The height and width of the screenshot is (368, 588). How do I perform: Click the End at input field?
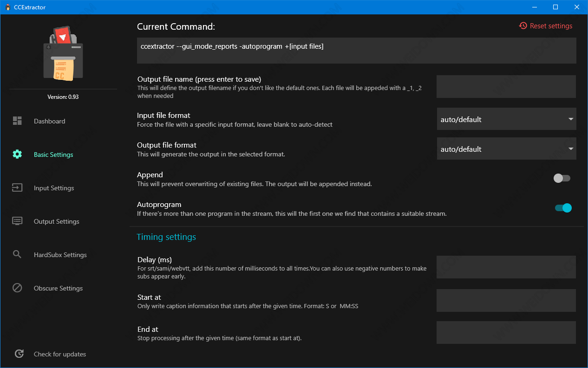[x=506, y=332]
